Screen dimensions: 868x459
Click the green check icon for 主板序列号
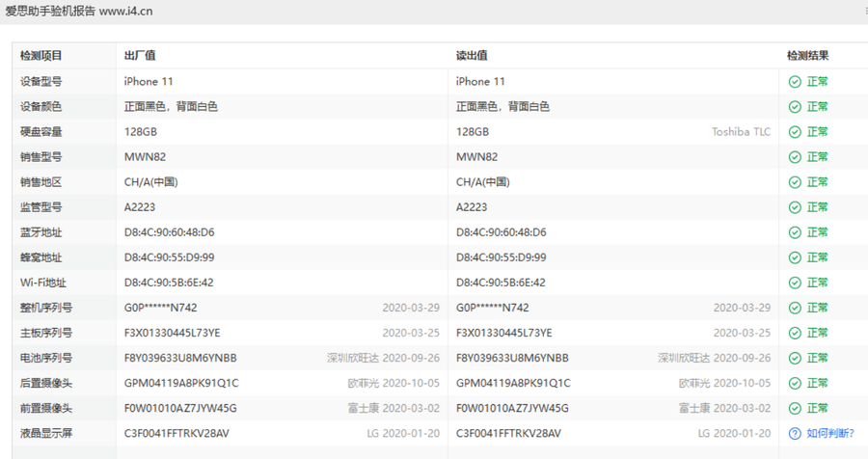click(x=795, y=333)
